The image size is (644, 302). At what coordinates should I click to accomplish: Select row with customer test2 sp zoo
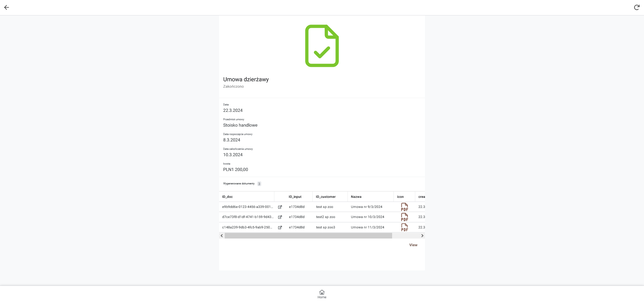click(325, 217)
